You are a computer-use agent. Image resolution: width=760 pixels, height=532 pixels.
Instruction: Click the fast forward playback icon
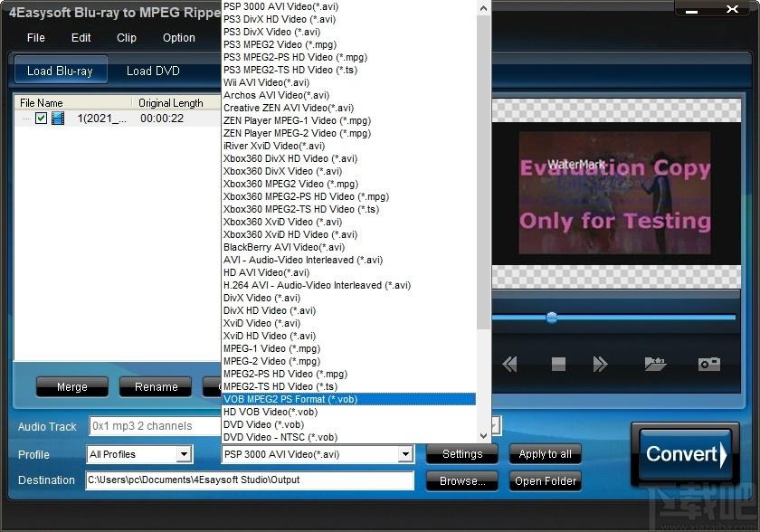point(600,364)
